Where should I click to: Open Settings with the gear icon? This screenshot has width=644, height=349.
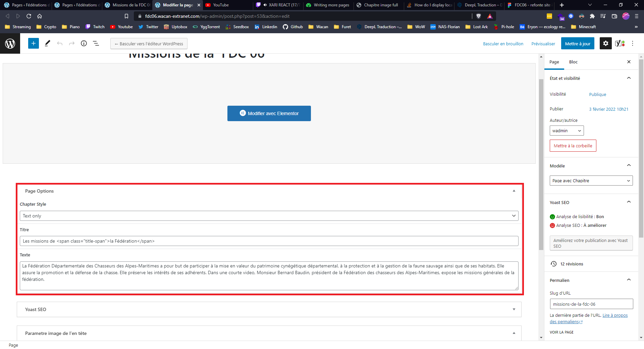(605, 43)
